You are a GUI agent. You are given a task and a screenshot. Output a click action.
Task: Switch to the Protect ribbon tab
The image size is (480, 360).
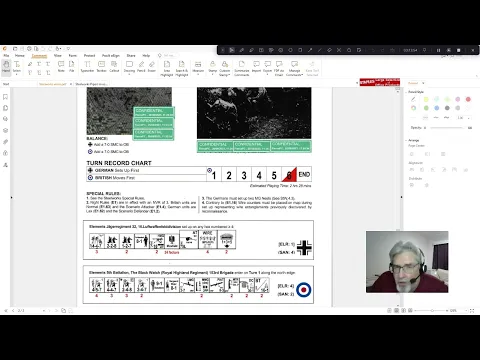pos(89,55)
